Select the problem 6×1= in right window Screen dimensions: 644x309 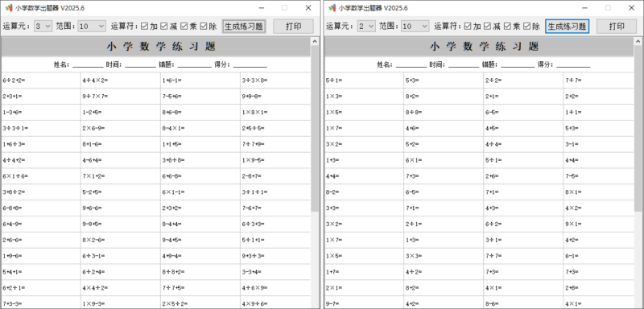[x=414, y=160]
